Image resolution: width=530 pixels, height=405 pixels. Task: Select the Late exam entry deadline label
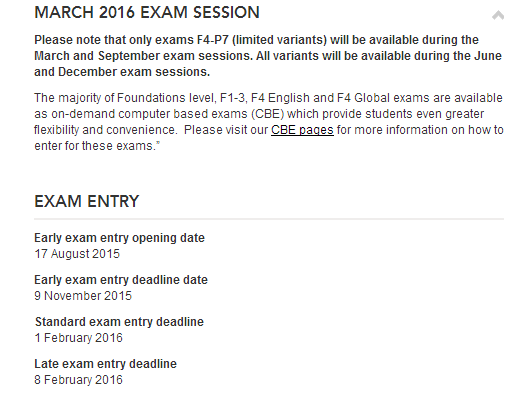click(x=105, y=364)
